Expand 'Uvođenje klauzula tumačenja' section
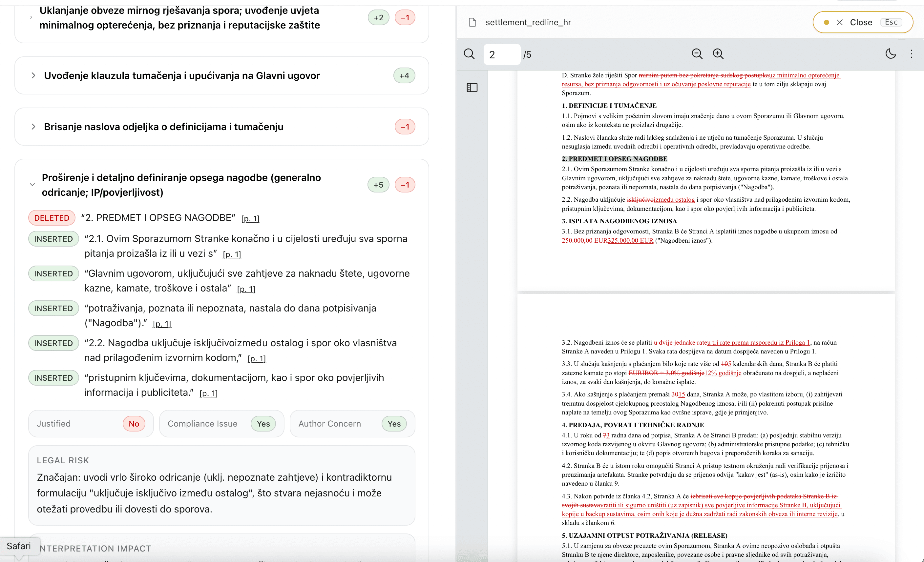The image size is (924, 562). pos(33,76)
